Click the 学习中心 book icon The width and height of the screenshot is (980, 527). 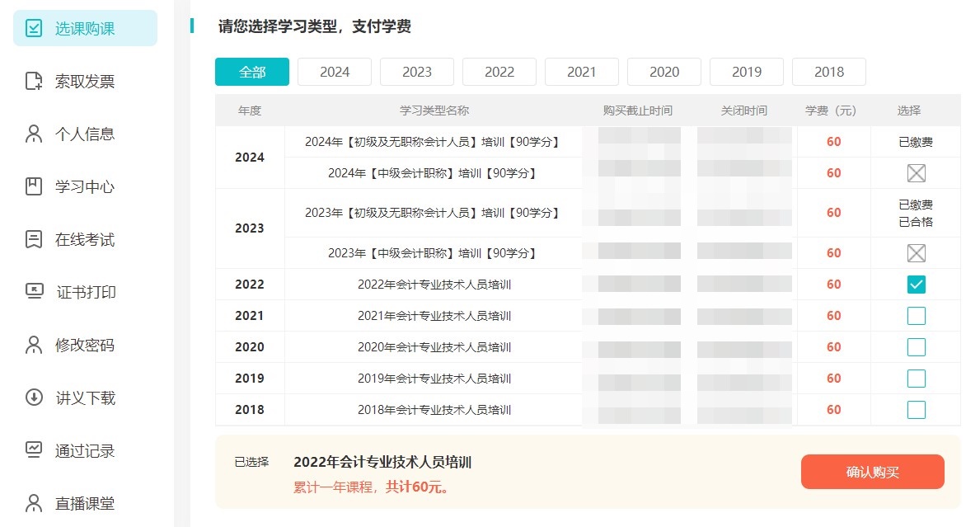34,187
